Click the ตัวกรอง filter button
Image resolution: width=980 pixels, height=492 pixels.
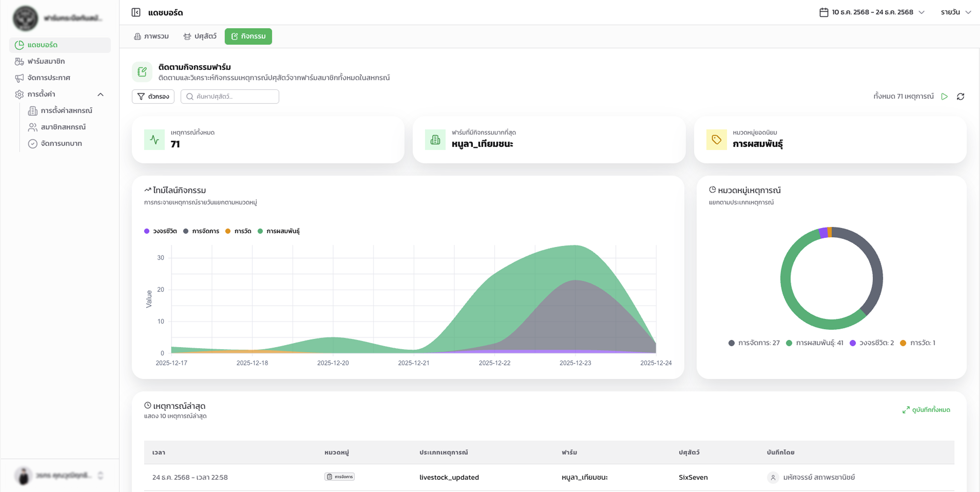click(x=153, y=97)
